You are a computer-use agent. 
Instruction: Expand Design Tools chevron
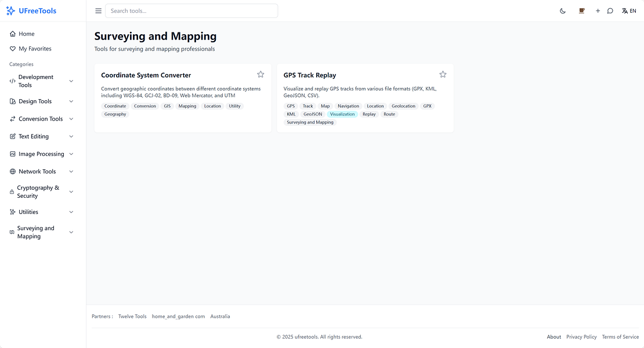pyautogui.click(x=71, y=101)
